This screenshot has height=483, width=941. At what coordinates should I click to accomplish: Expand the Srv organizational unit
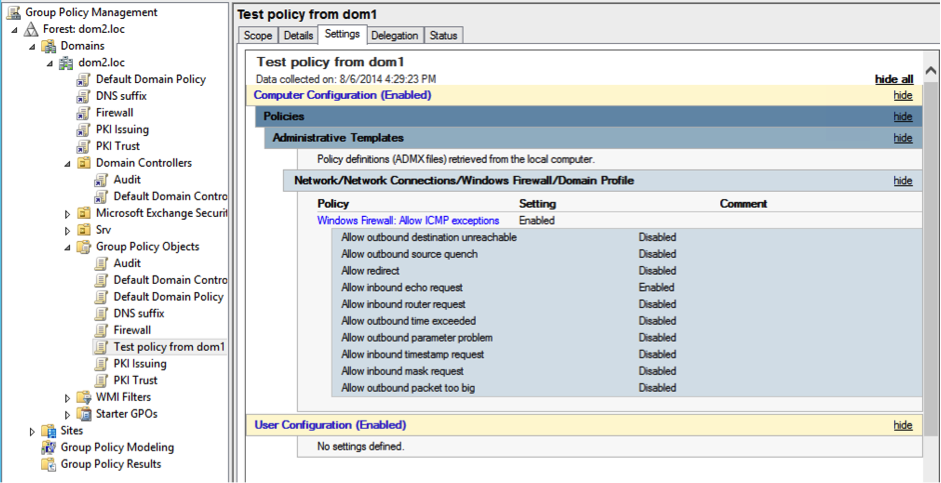tap(68, 230)
